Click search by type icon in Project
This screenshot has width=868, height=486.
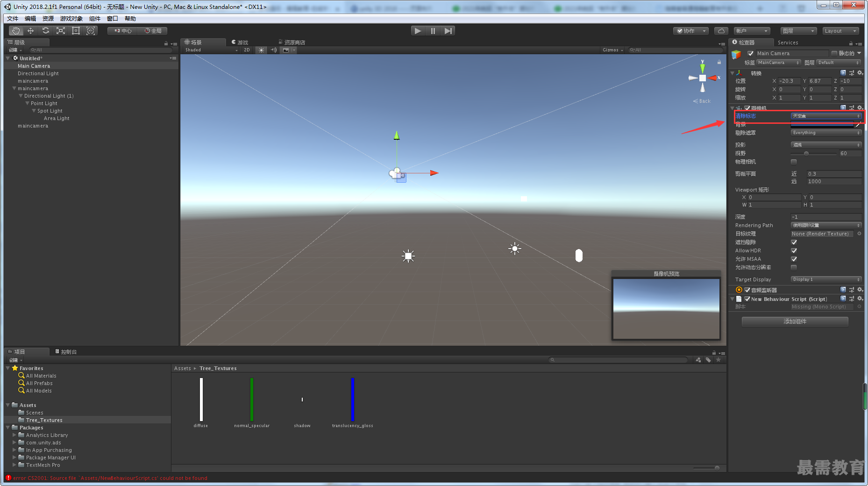click(x=698, y=360)
